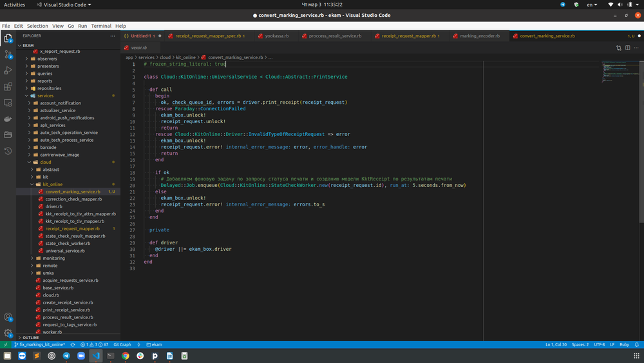Open the Source Control view
The height and width of the screenshot is (363, 644).
[8, 54]
